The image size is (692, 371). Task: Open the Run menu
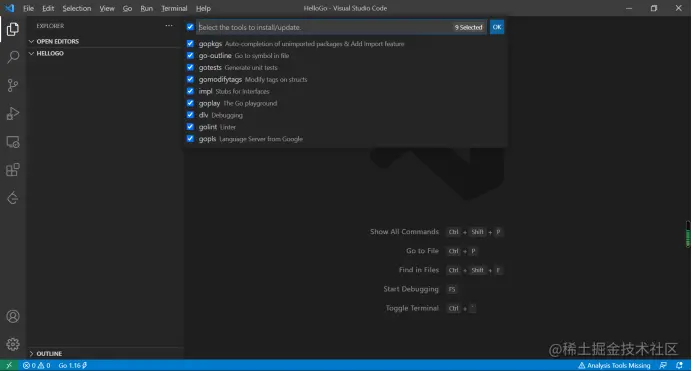(147, 8)
